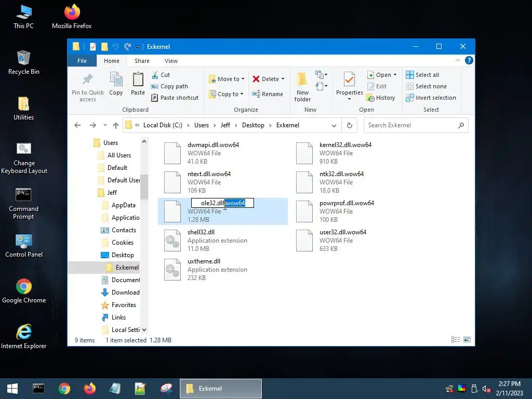
Task: Click Select all
Action: point(422,75)
